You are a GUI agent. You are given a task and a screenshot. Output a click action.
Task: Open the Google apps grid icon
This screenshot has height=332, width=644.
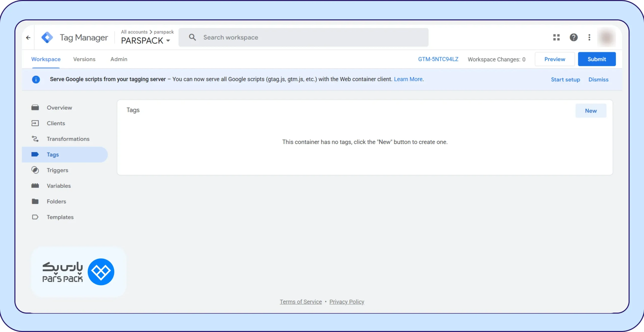pyautogui.click(x=556, y=37)
